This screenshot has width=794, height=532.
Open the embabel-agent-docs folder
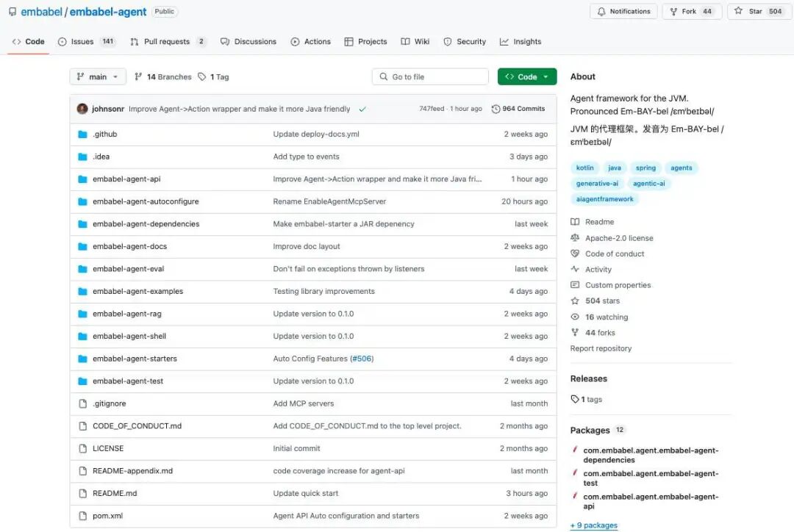[x=129, y=246]
